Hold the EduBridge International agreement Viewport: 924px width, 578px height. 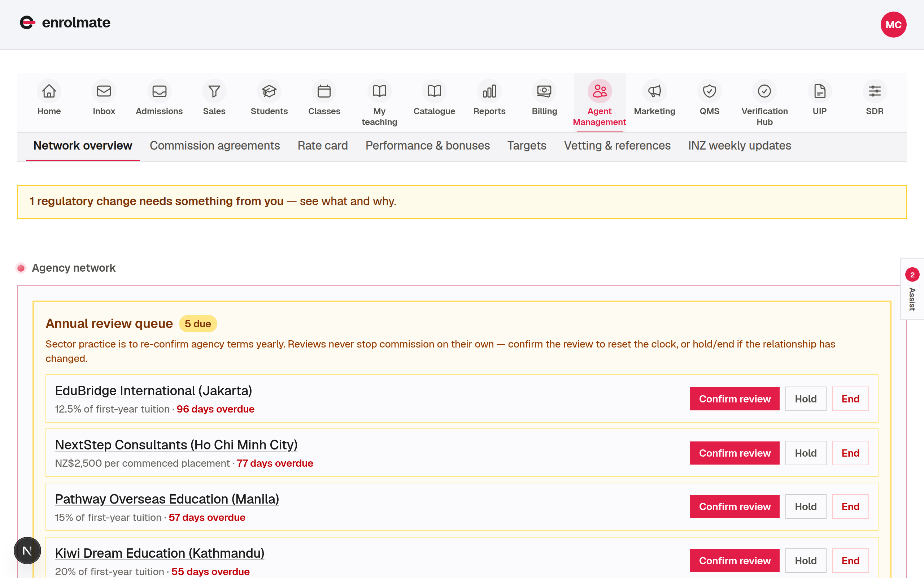pyautogui.click(x=806, y=399)
